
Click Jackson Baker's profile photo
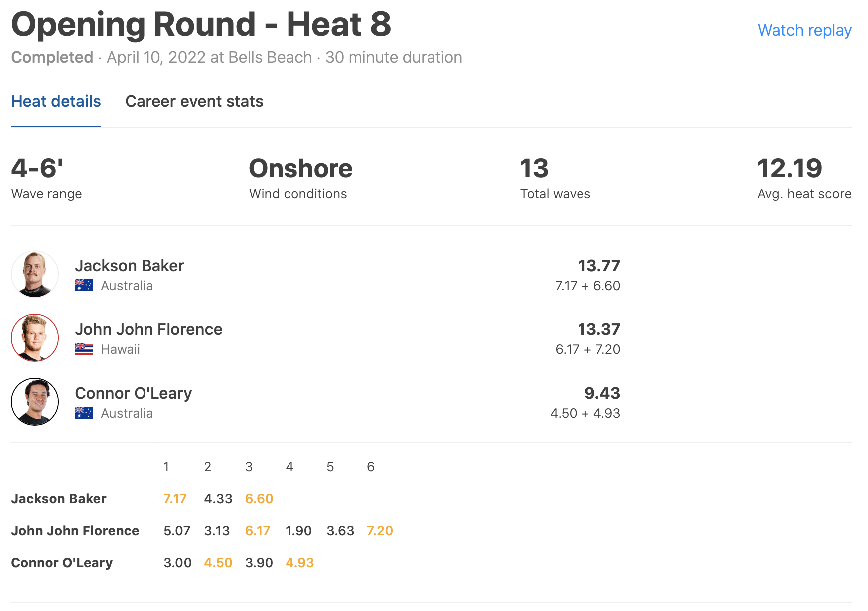(x=35, y=274)
